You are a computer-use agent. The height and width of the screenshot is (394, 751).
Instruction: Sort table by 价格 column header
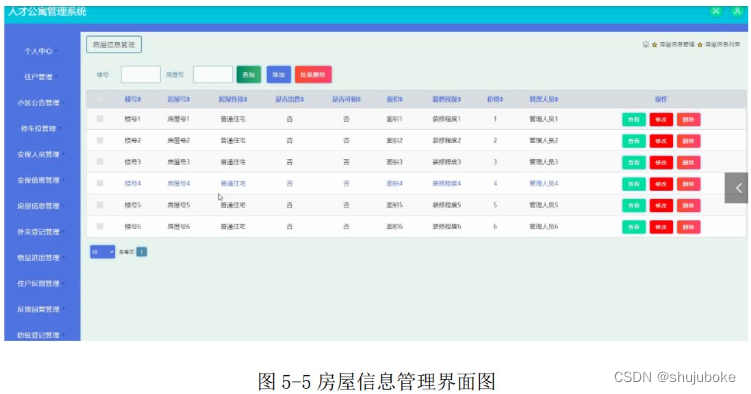495,99
